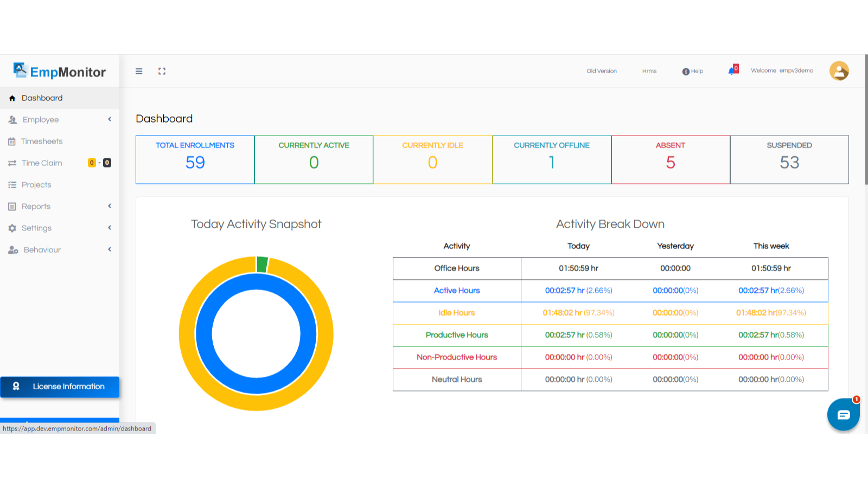The image size is (868, 488).
Task: Click the Help link text
Action: (x=697, y=71)
